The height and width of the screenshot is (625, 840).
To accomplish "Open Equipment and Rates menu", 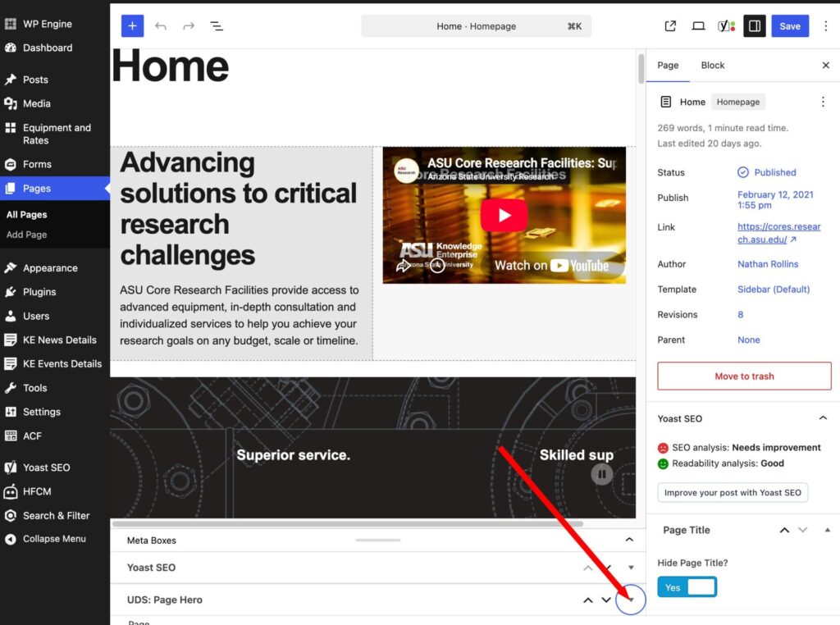I will click(x=55, y=134).
